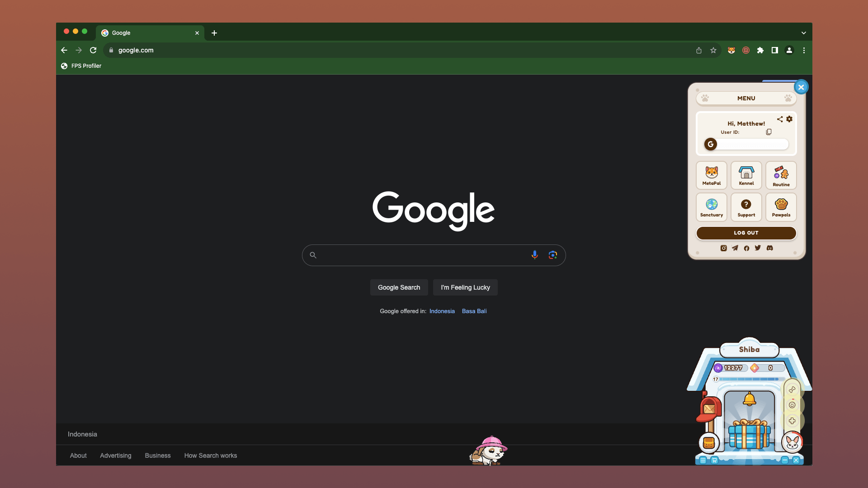
Task: Close the kennel widget
Action: pos(796,460)
